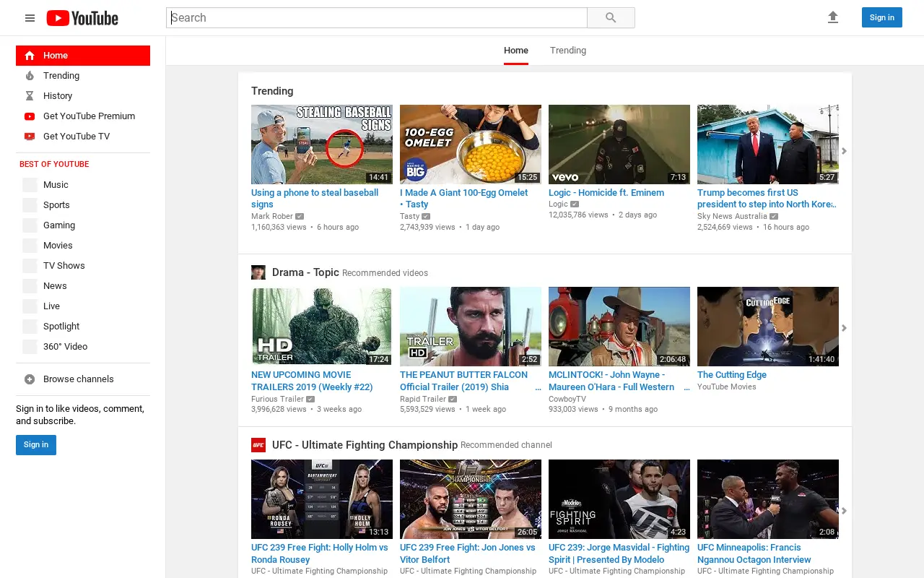
Task: Open the 100-Egg Omelet thumbnail
Action: tap(471, 144)
